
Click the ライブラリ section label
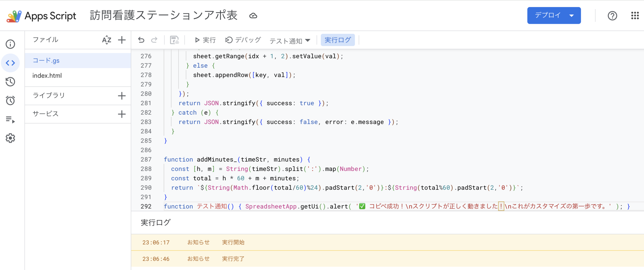click(49, 95)
